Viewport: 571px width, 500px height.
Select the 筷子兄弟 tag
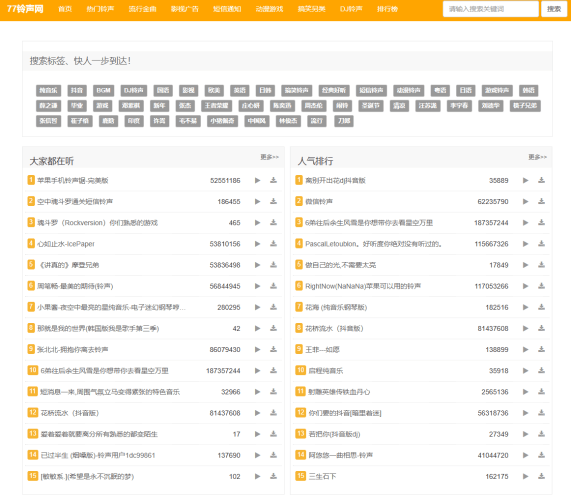point(525,106)
